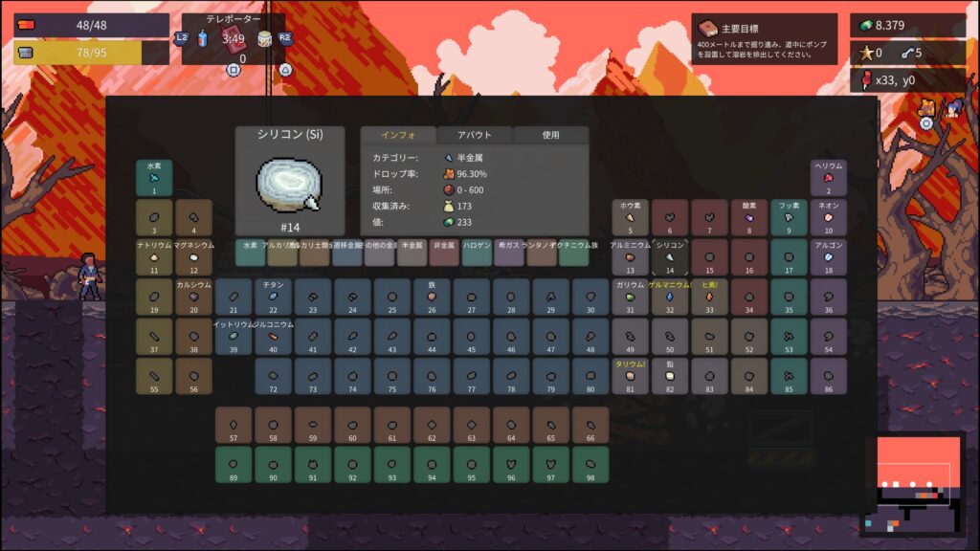This screenshot has width=980, height=551.
Task: Toggle the Halogen (ハロゲン) category filter
Action: (x=477, y=253)
